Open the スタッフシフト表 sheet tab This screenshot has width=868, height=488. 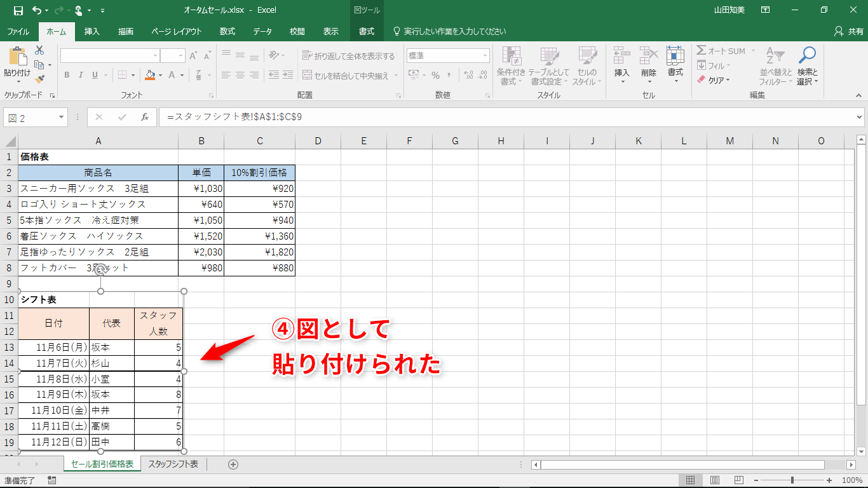coord(173,464)
